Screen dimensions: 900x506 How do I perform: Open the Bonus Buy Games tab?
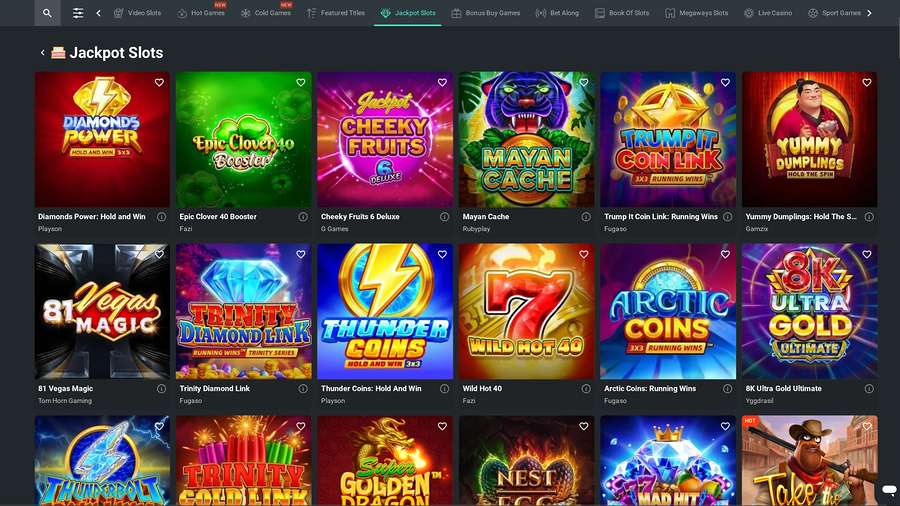tap(486, 13)
